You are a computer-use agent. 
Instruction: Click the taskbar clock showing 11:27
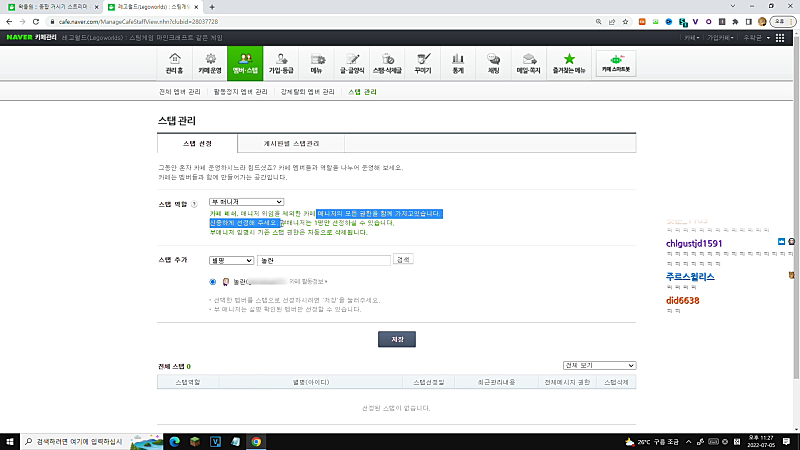pos(761,442)
